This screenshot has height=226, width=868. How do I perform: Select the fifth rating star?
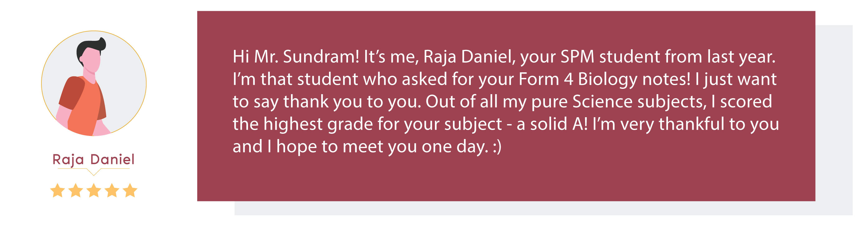[x=130, y=190]
